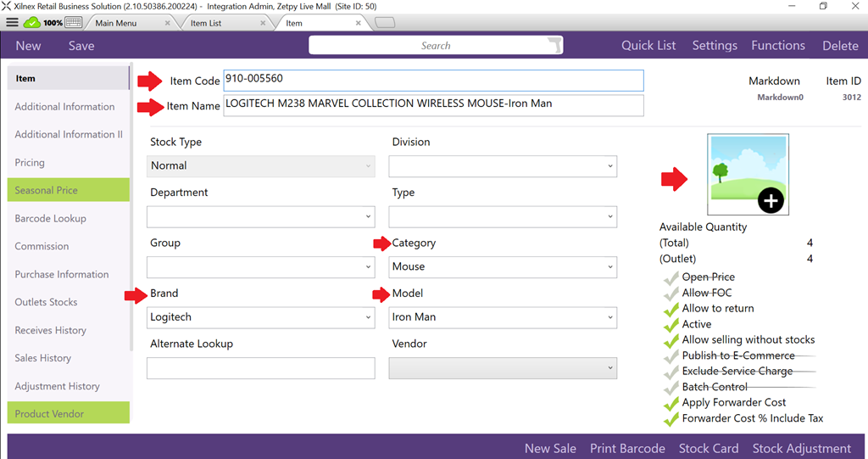
Task: Open the Seasonal Price section
Action: pos(68,190)
